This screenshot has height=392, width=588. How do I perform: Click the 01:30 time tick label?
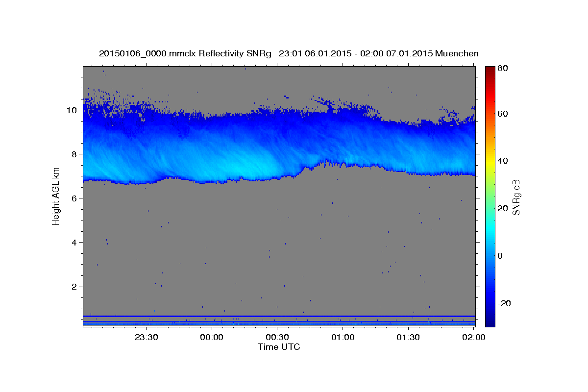pos(408,337)
